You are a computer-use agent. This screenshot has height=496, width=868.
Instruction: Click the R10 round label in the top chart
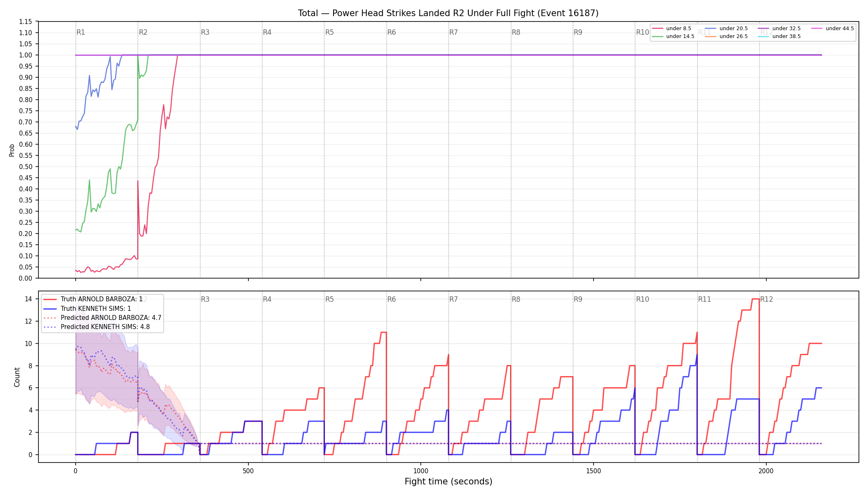(x=643, y=32)
